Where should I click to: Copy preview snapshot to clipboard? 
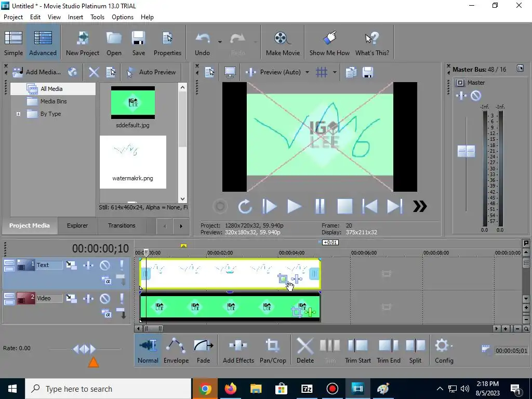click(x=351, y=72)
